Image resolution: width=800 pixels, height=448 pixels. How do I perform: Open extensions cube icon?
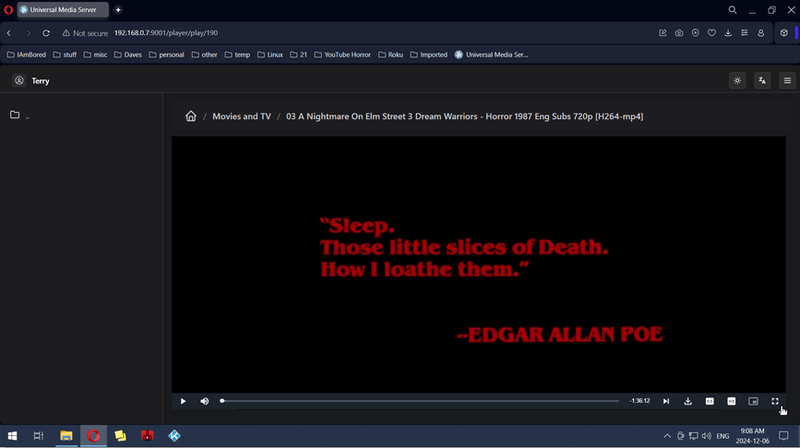784,33
